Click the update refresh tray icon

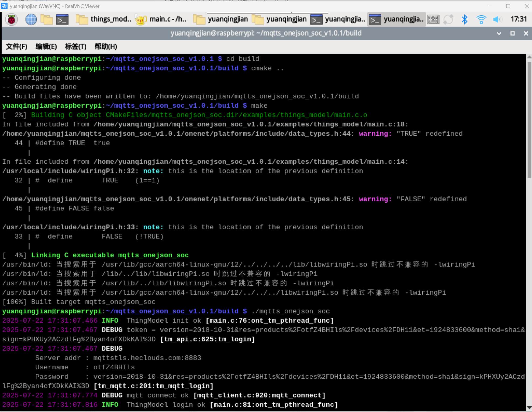448,19
